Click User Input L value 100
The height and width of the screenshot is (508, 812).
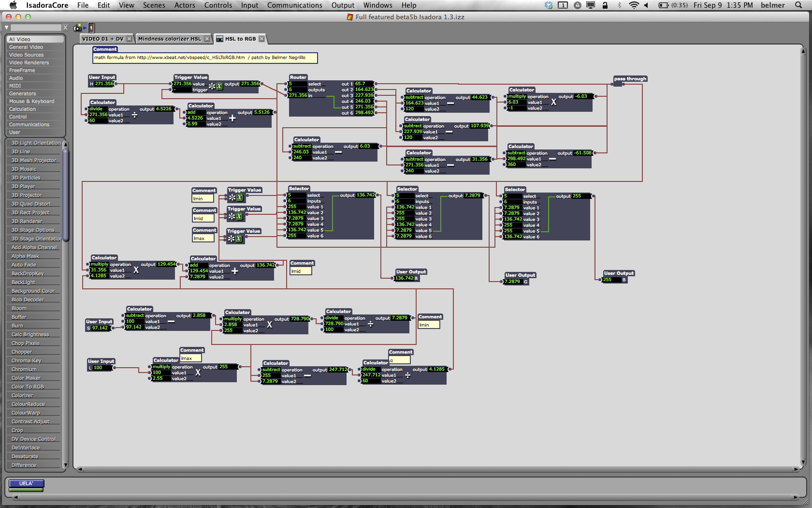(x=102, y=368)
